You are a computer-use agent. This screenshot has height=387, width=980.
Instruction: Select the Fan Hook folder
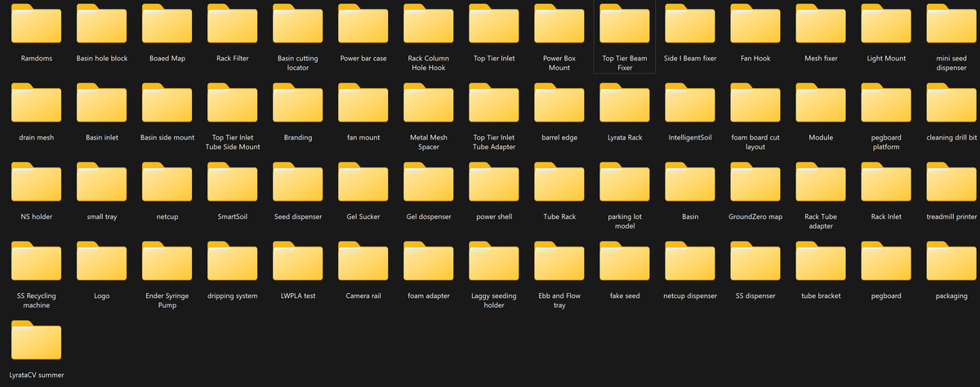tap(755, 23)
